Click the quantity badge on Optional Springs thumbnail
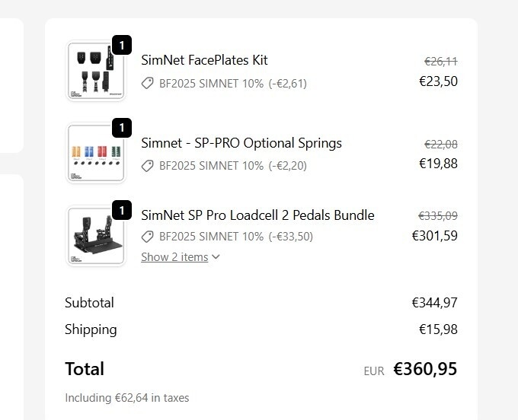Image resolution: width=518 pixels, height=420 pixels. point(121,128)
